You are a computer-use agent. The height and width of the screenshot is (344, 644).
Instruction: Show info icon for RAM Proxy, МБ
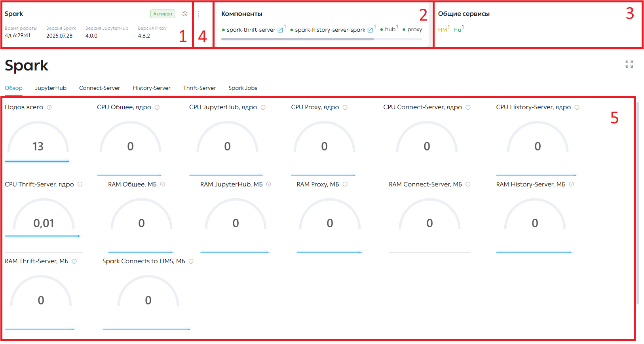click(x=345, y=184)
